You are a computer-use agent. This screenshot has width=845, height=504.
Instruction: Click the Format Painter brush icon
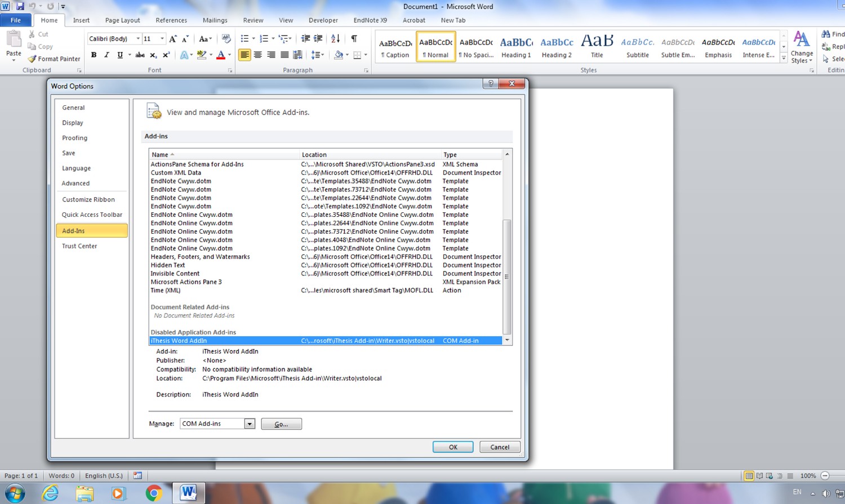32,59
